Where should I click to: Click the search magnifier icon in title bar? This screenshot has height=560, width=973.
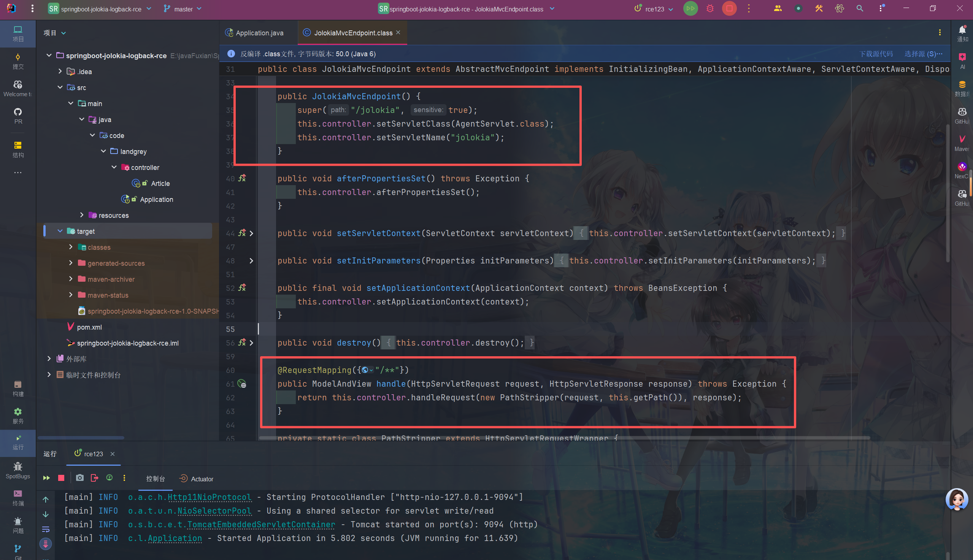coord(860,8)
